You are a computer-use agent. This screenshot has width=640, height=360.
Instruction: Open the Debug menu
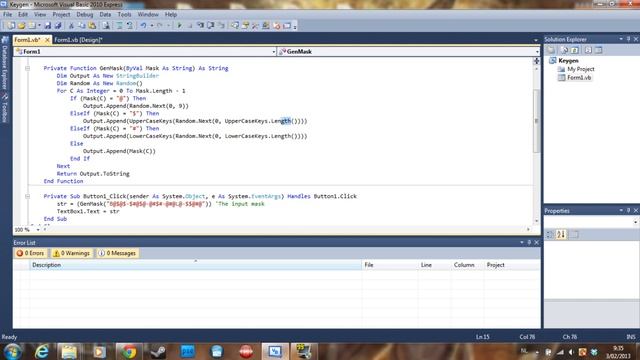click(x=84, y=14)
